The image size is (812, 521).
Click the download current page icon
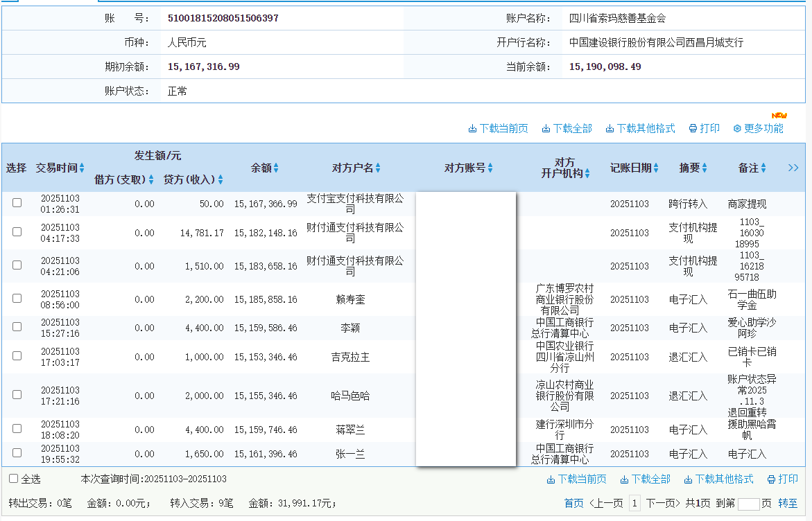tap(498, 127)
